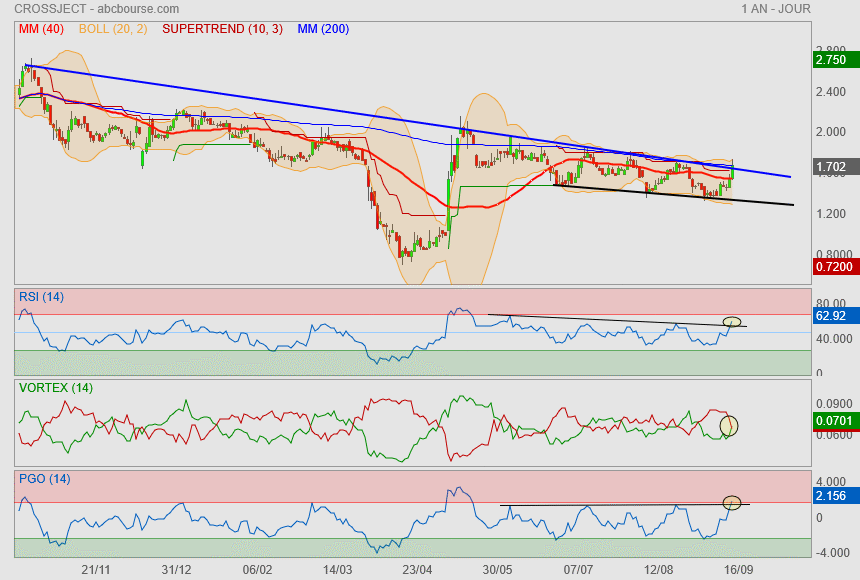Click the 1.702 current price tag

pos(832,167)
